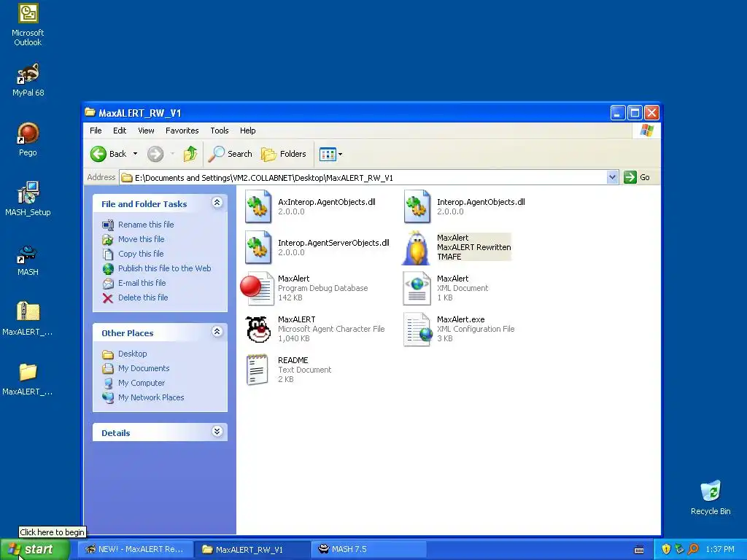Select MaxALERT Agent Character File icon
Viewport: 747px width, 560px height.
(x=258, y=329)
